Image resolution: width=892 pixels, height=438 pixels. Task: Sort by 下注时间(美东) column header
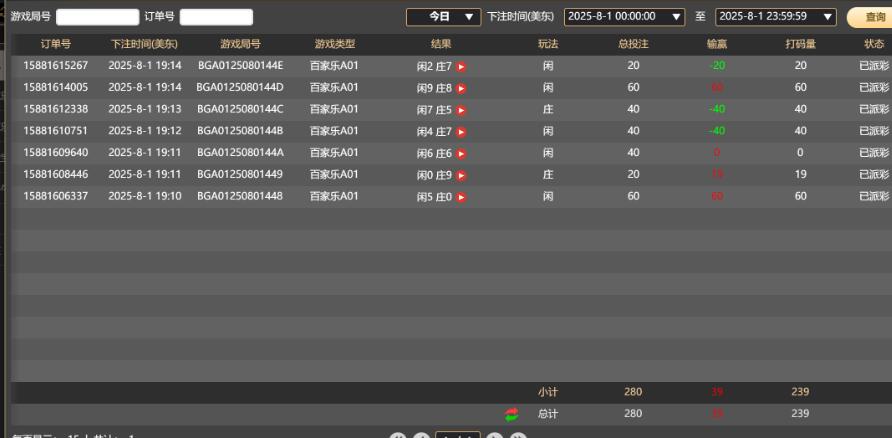point(144,44)
